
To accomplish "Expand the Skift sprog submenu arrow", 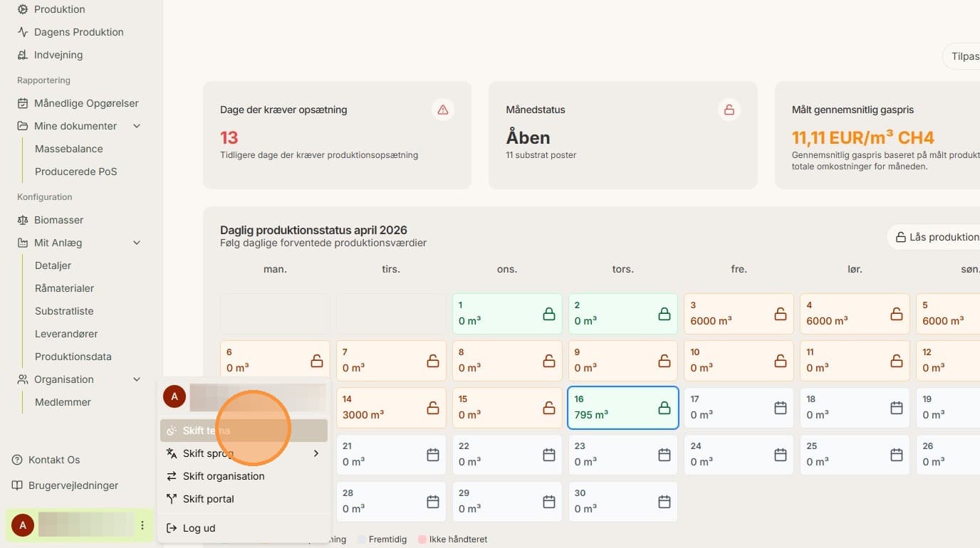I will point(316,453).
